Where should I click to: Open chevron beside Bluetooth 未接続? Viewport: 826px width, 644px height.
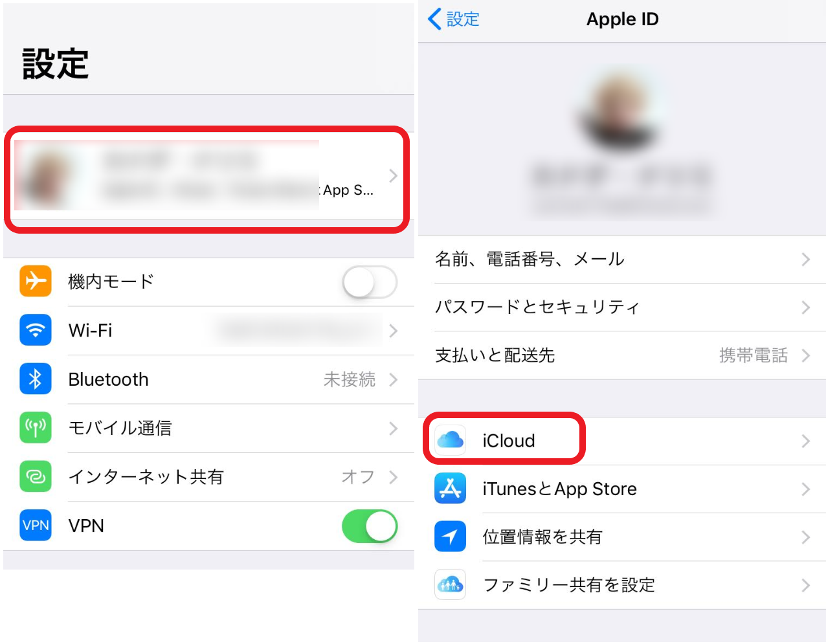pyautogui.click(x=393, y=379)
